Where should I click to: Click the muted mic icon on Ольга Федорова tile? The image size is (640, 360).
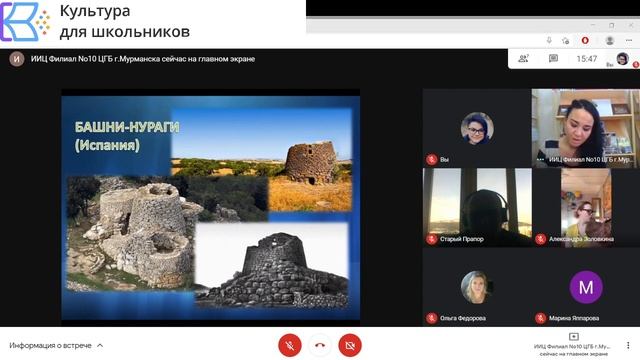[431, 318]
